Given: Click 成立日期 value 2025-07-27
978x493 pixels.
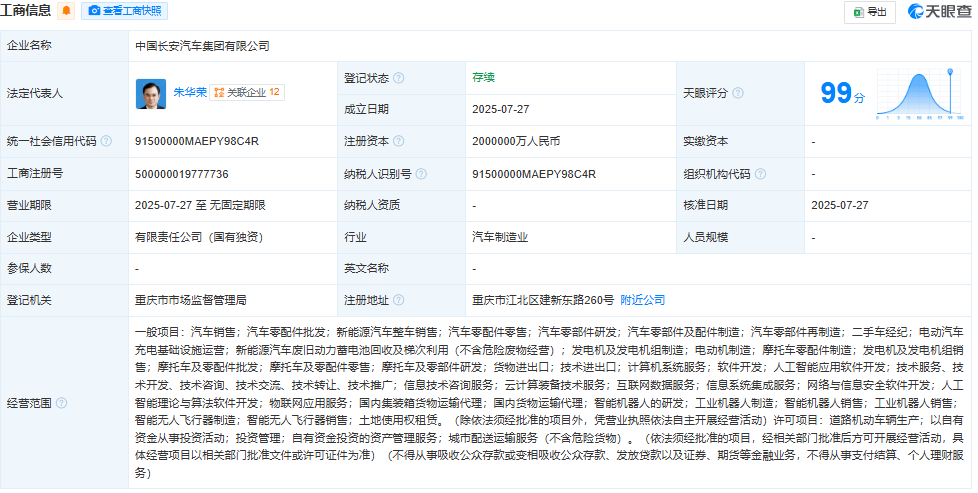Looking at the screenshot, I should (501, 109).
